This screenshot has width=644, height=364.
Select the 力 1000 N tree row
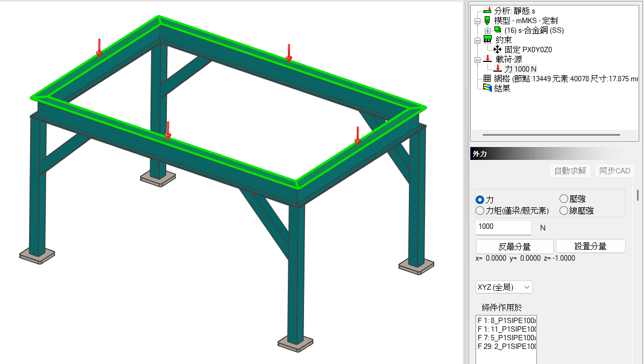(520, 68)
